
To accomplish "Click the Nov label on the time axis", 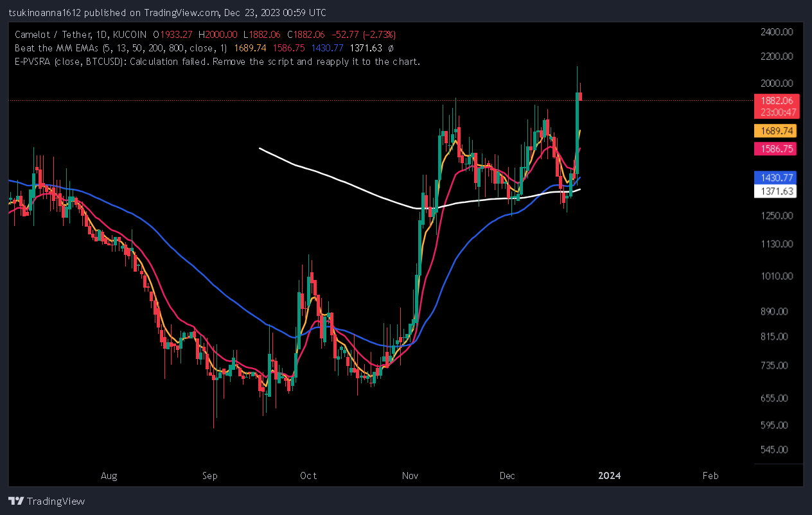I will pyautogui.click(x=410, y=476).
